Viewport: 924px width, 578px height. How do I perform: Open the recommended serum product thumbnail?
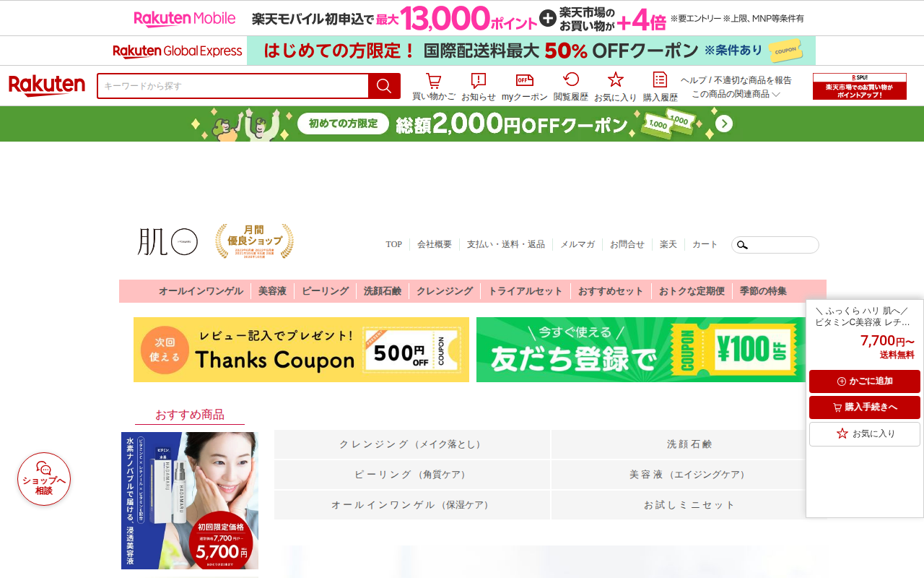pos(190,501)
